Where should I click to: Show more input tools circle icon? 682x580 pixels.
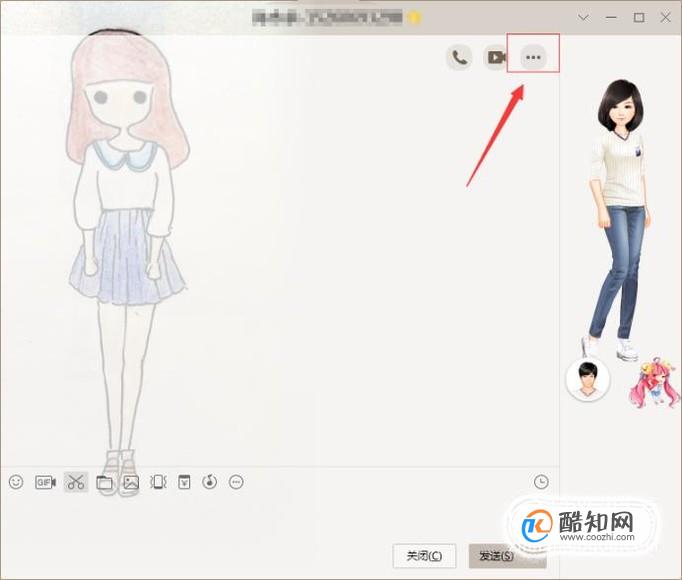click(x=236, y=482)
